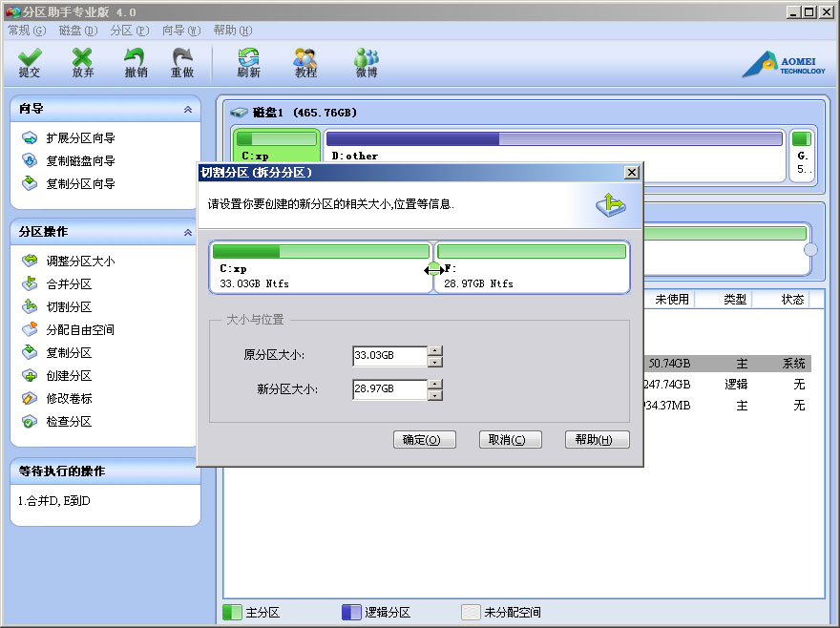Image resolution: width=840 pixels, height=628 pixels.
Task: Collapse the 向导 panel header chevron
Action: 187,110
